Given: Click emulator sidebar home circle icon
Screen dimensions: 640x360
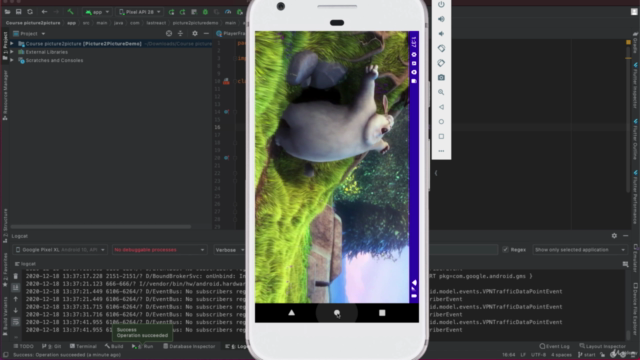Looking at the screenshot, I should [441, 122].
